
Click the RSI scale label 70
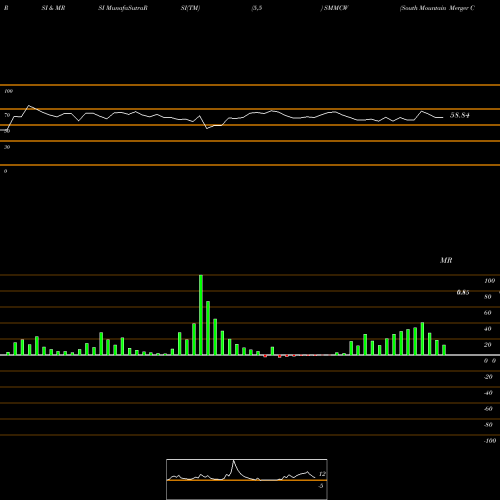pyautogui.click(x=7, y=115)
